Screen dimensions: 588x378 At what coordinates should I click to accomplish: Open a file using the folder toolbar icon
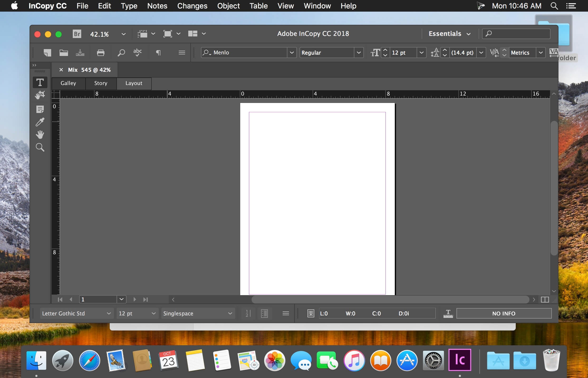[64, 53]
